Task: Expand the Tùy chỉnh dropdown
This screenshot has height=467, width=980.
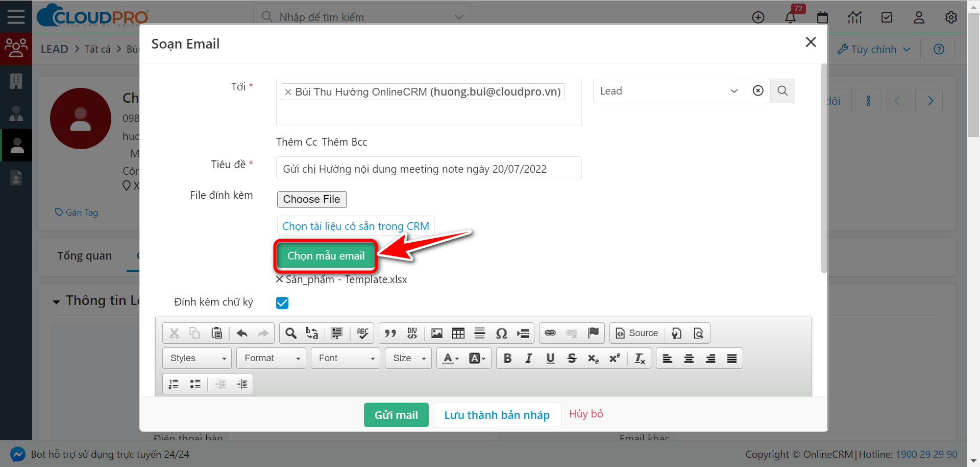Action: [x=874, y=50]
